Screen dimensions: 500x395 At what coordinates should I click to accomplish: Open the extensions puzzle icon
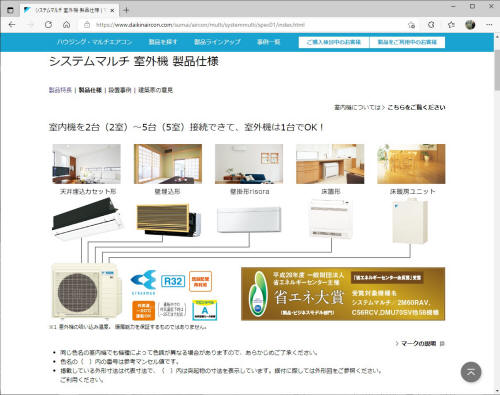coord(431,25)
